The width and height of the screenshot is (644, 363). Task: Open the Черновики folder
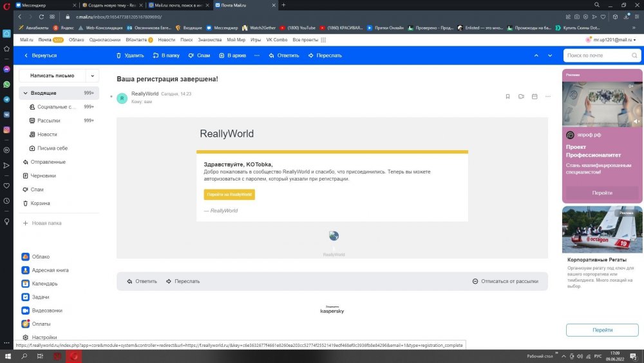[59, 175]
